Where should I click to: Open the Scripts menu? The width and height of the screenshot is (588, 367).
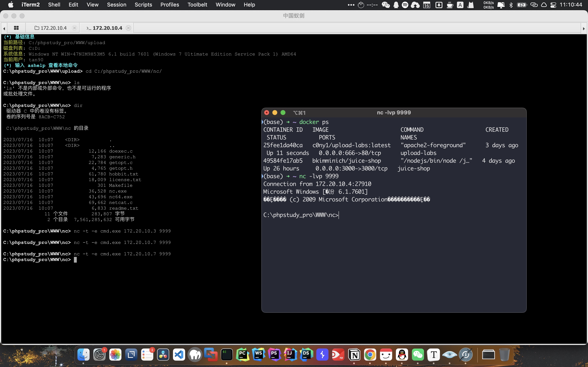click(x=143, y=5)
